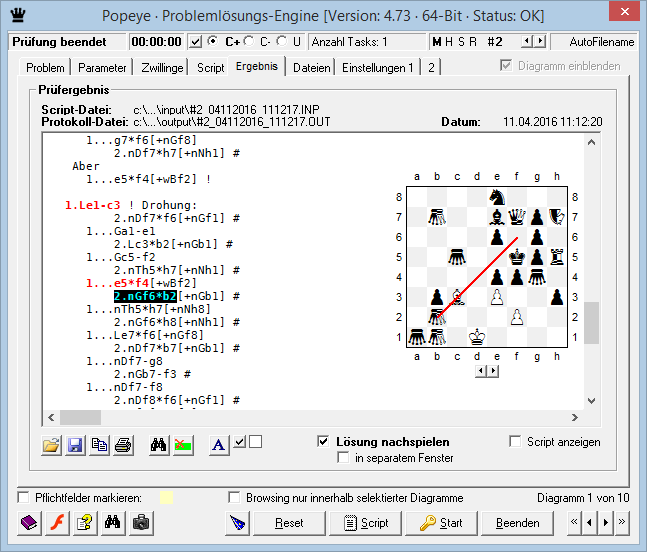Image resolution: width=647 pixels, height=552 pixels.
Task: Click the green icon with the red X
Action: pyautogui.click(x=183, y=445)
